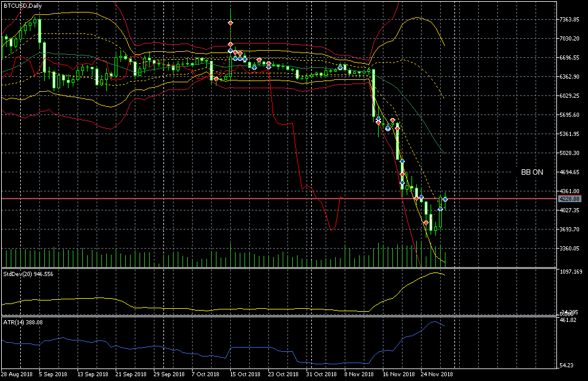Select the 28 Aug 2018 date on time axis
The image size is (588, 381).
(x=17, y=374)
